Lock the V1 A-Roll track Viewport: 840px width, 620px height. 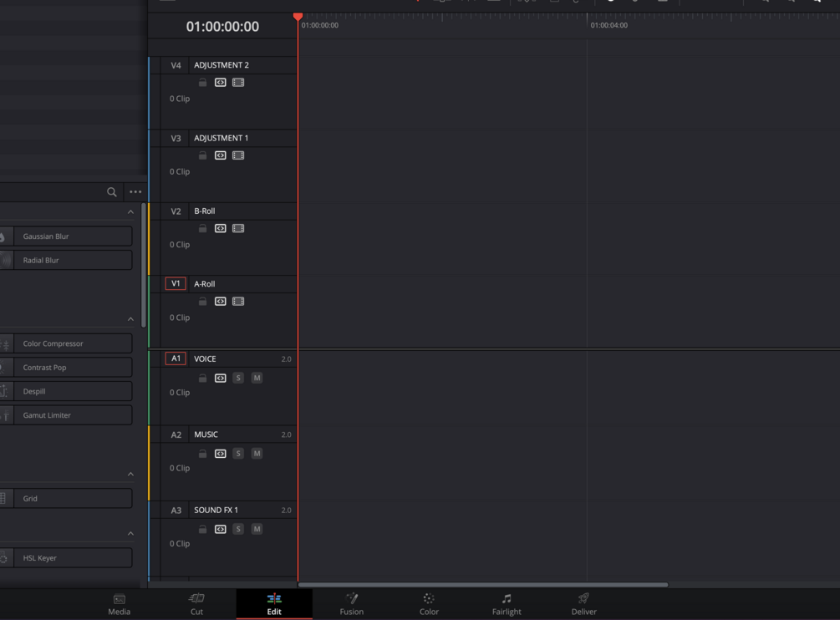point(202,302)
